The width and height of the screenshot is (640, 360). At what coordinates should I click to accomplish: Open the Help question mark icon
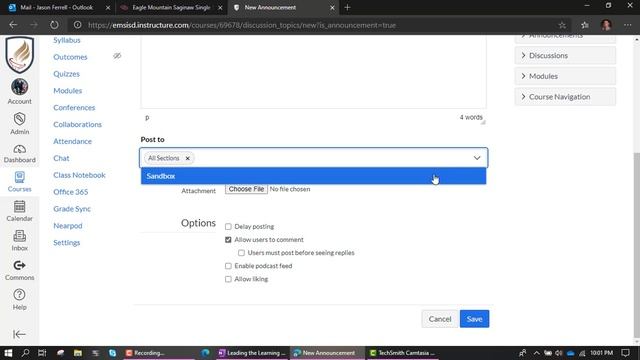20,294
